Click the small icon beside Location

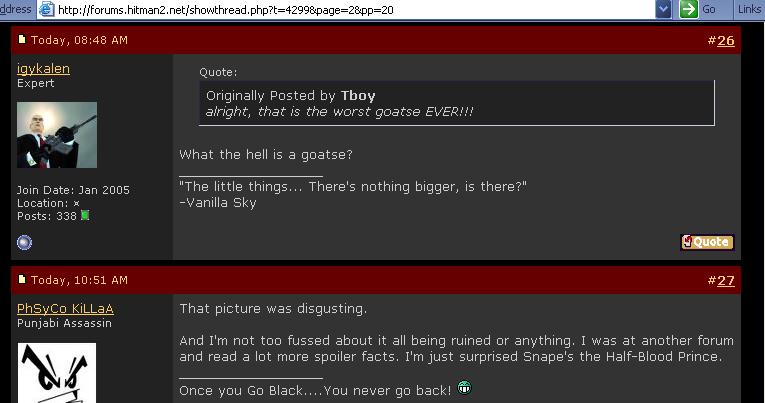point(76,203)
